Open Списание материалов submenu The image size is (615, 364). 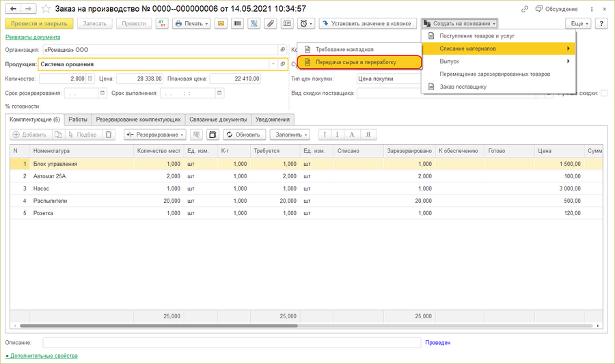499,48
